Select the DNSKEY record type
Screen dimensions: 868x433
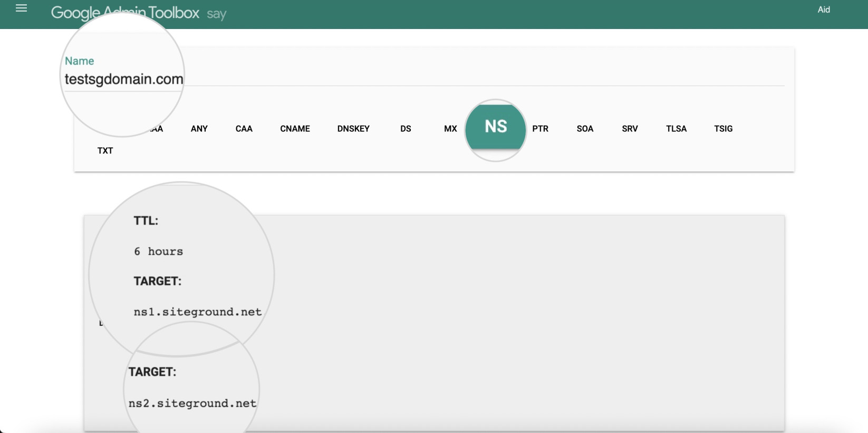coord(353,129)
